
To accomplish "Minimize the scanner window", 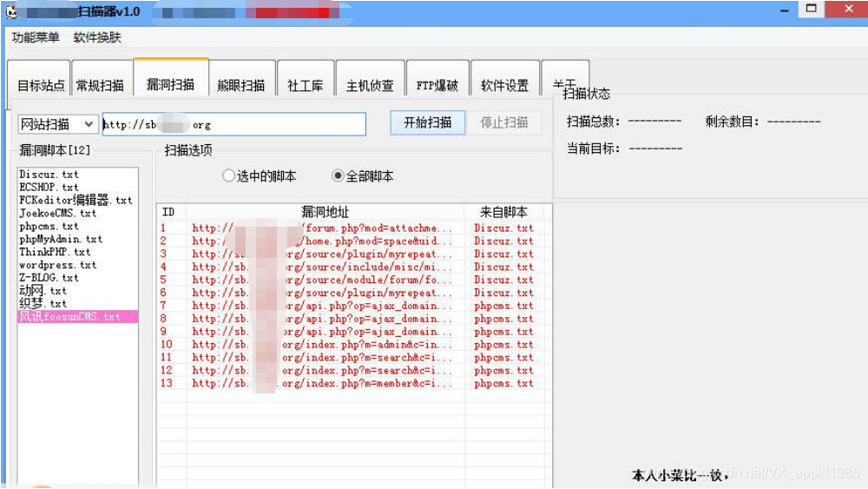I will click(784, 10).
